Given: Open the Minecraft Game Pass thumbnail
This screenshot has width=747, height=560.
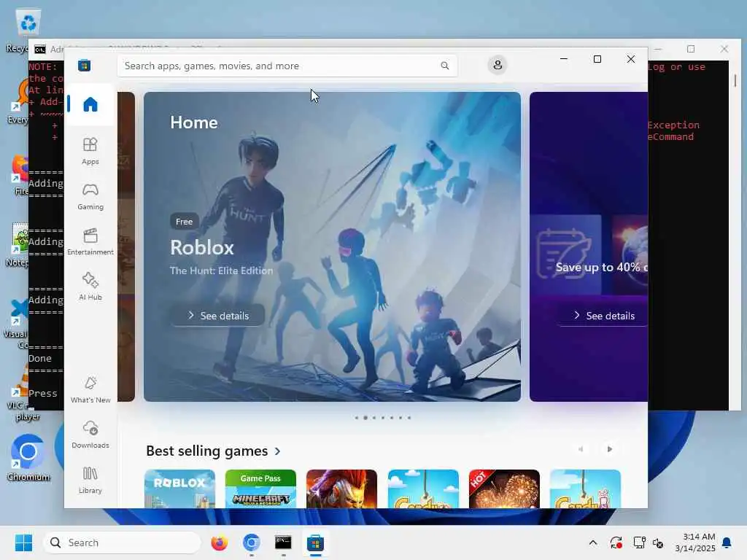Looking at the screenshot, I should pyautogui.click(x=260, y=489).
